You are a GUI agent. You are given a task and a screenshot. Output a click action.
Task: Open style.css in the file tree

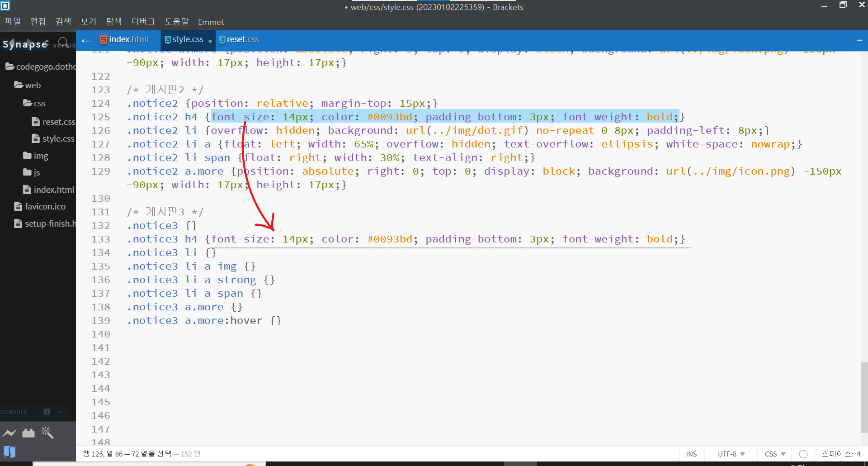coord(53,138)
